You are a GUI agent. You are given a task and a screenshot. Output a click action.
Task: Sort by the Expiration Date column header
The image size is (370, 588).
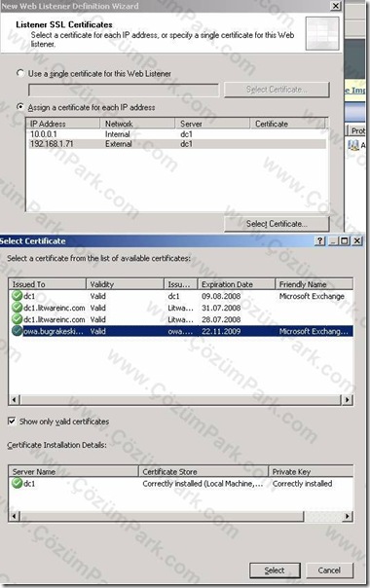pyautogui.click(x=237, y=284)
